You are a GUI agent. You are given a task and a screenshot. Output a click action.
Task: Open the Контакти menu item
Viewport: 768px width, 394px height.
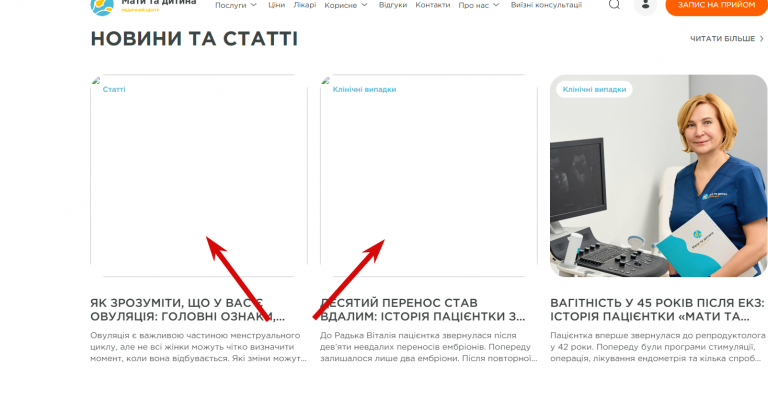coord(432,5)
